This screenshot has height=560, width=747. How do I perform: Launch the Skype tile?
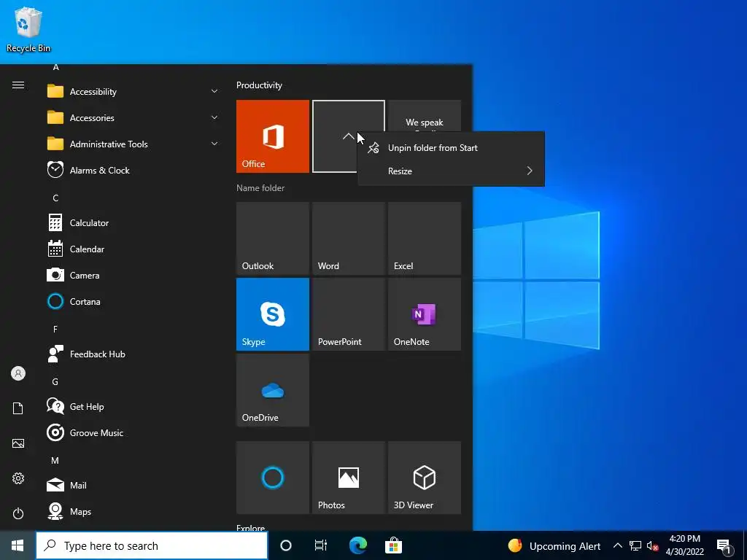[273, 314]
